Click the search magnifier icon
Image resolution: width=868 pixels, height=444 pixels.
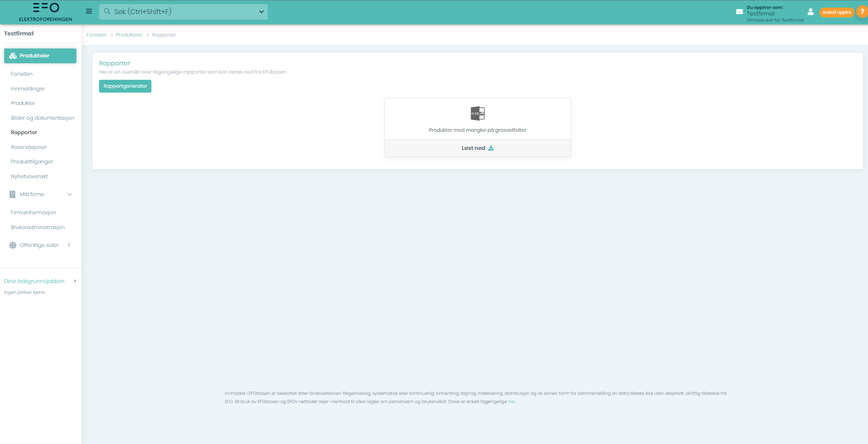coord(107,12)
